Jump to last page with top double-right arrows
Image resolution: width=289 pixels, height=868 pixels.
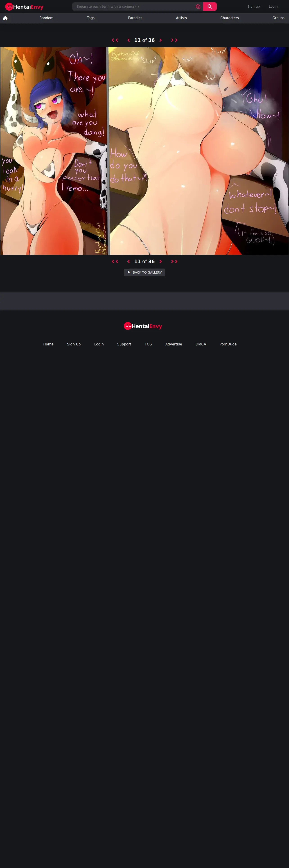[174, 40]
